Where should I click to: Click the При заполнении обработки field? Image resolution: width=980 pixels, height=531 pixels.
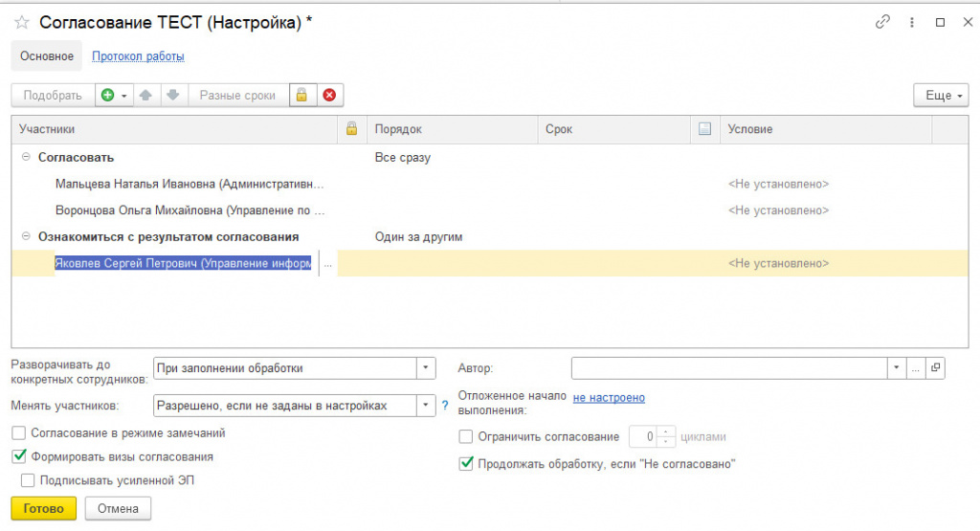[x=285, y=368]
